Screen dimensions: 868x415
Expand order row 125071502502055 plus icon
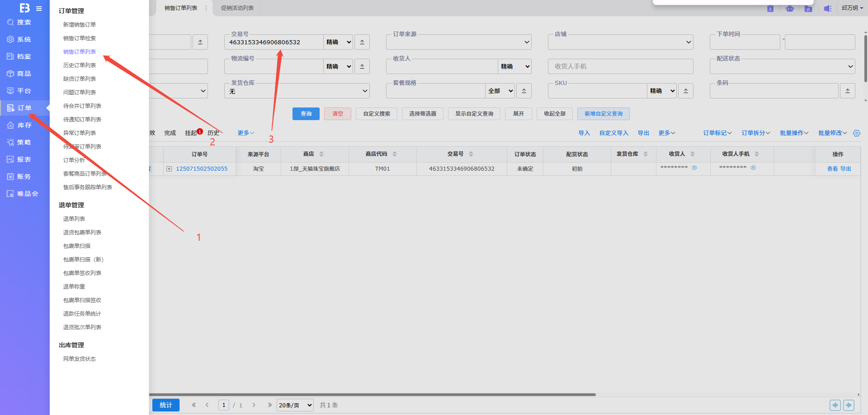coord(169,169)
